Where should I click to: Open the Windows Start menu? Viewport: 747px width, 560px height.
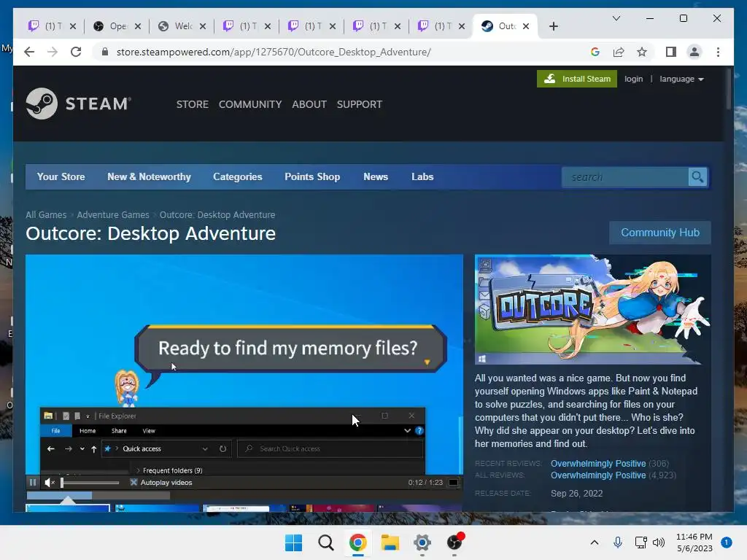click(293, 542)
